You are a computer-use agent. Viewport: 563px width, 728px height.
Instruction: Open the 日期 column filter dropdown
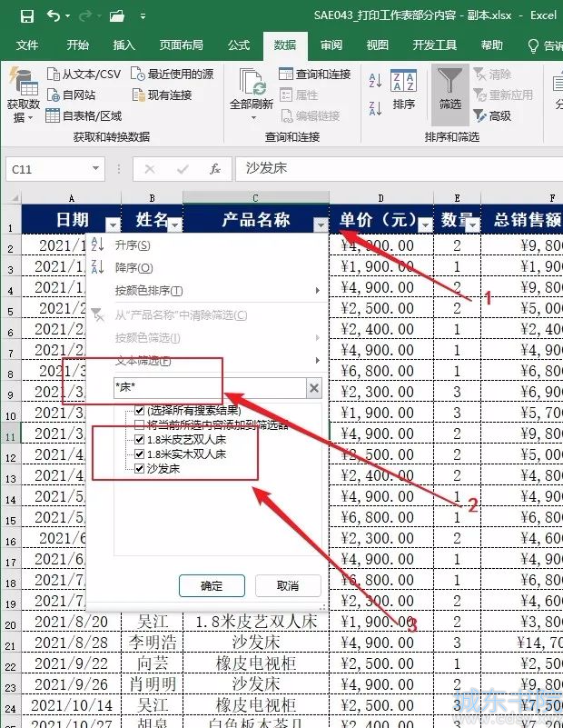coord(113,225)
